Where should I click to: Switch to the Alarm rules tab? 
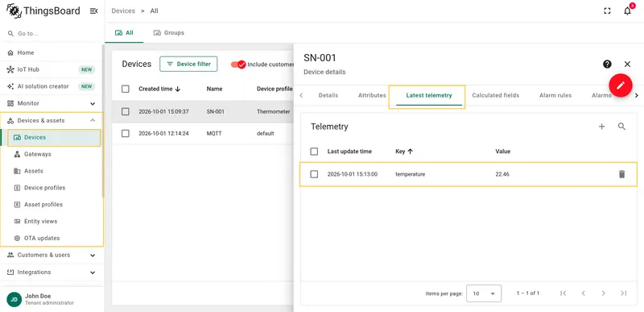pyautogui.click(x=555, y=95)
